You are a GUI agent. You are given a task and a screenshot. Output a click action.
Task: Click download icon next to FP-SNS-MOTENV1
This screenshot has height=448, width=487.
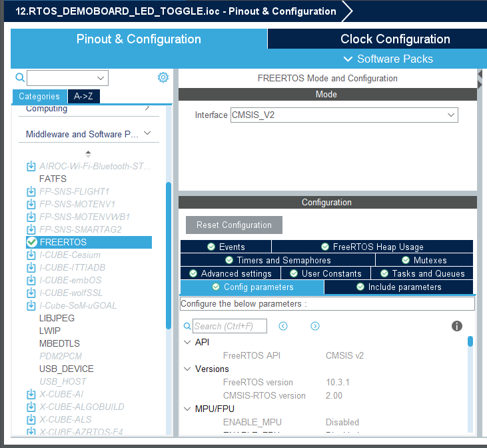[31, 204]
